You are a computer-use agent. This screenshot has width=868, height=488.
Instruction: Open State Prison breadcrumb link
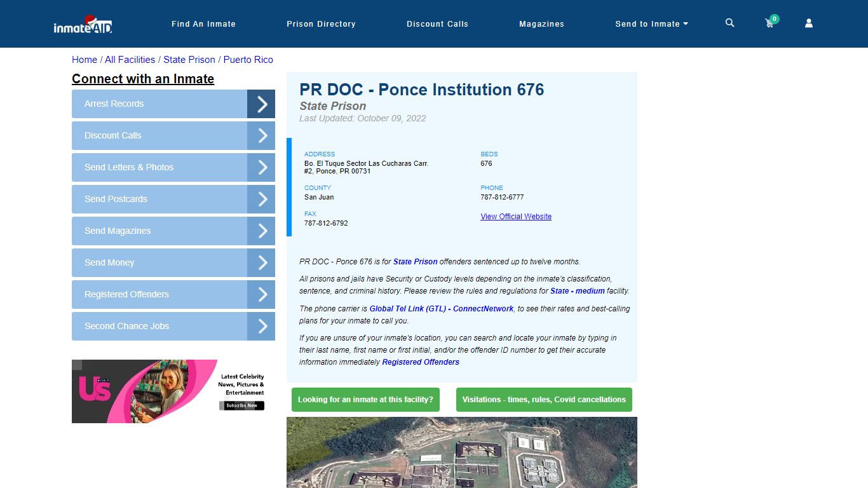pos(189,60)
